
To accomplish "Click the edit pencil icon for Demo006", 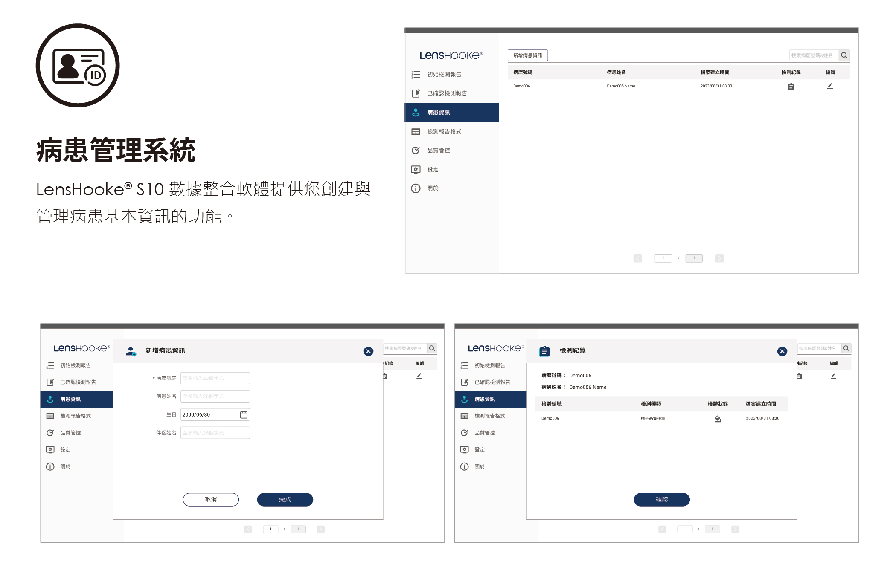I will click(x=829, y=87).
